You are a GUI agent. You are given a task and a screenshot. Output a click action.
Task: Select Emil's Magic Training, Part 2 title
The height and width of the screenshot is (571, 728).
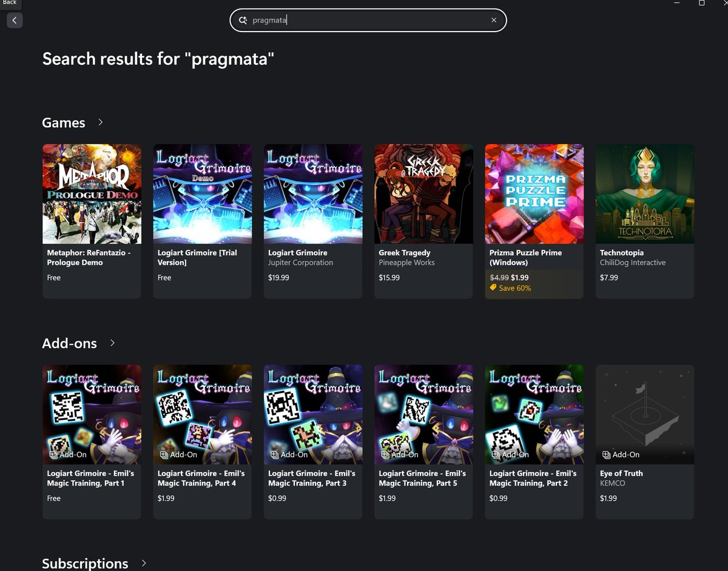533,478
